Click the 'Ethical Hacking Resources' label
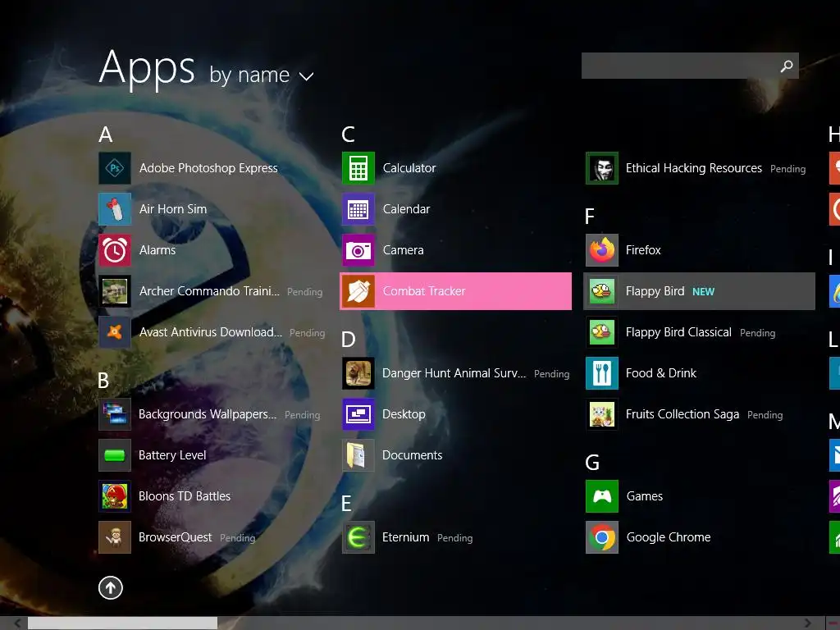 point(694,168)
